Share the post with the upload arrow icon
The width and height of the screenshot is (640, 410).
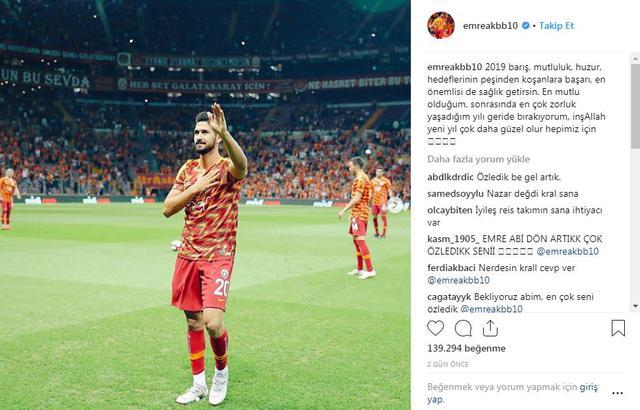[x=490, y=328]
